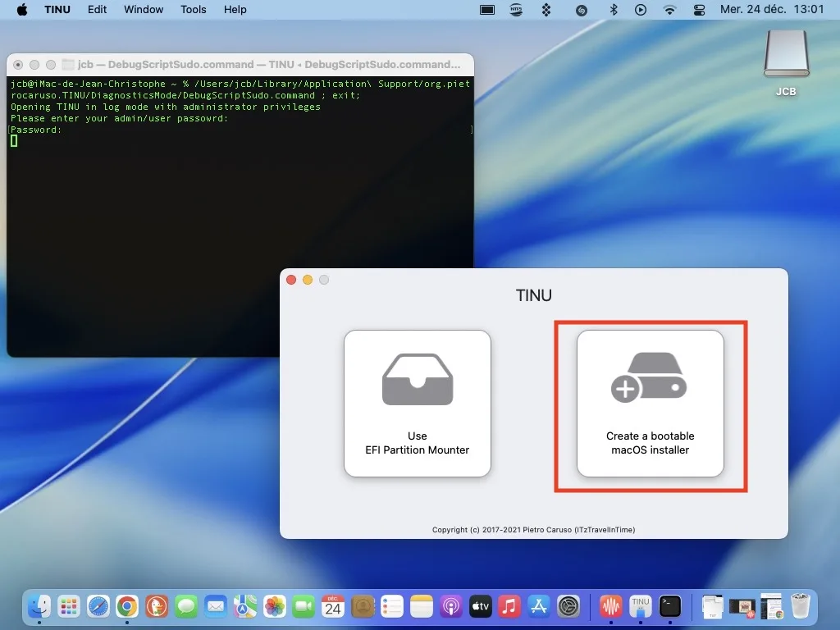Open Contacts from the Dock
This screenshot has width=840, height=630.
362,606
